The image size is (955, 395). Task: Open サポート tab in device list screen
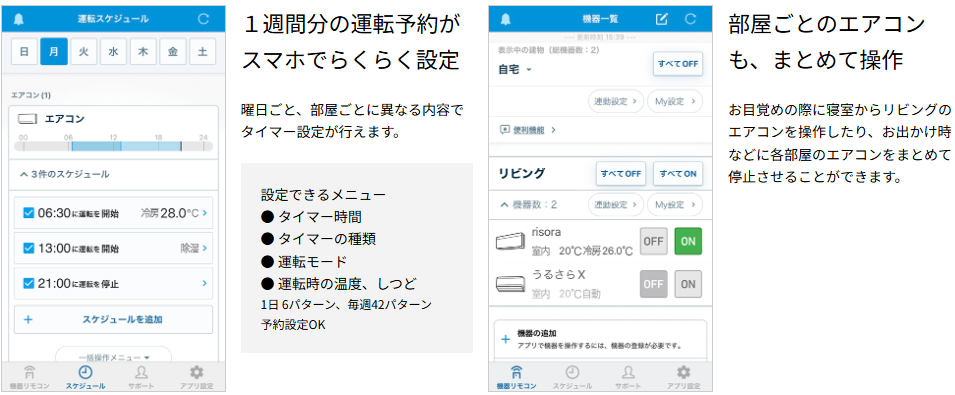click(629, 377)
